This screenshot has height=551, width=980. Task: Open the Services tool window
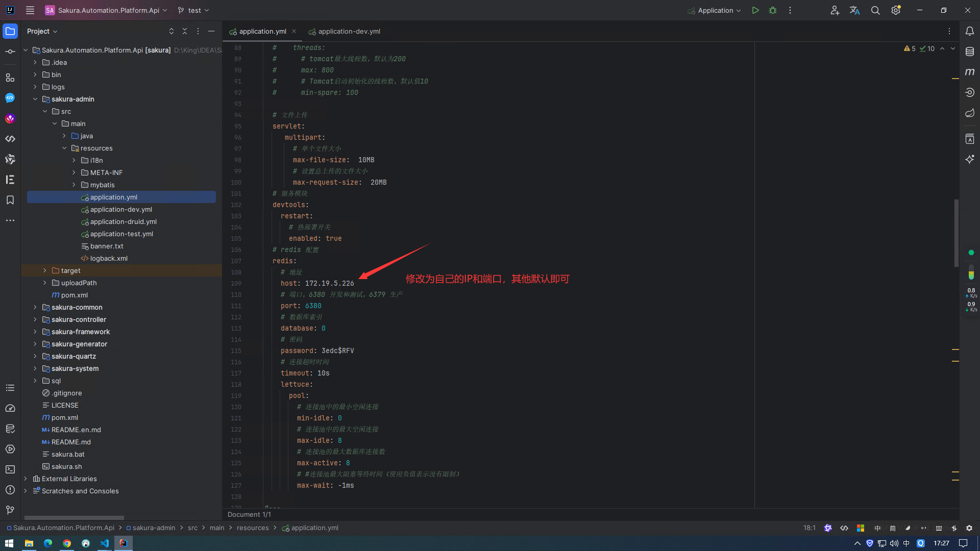tap(10, 449)
